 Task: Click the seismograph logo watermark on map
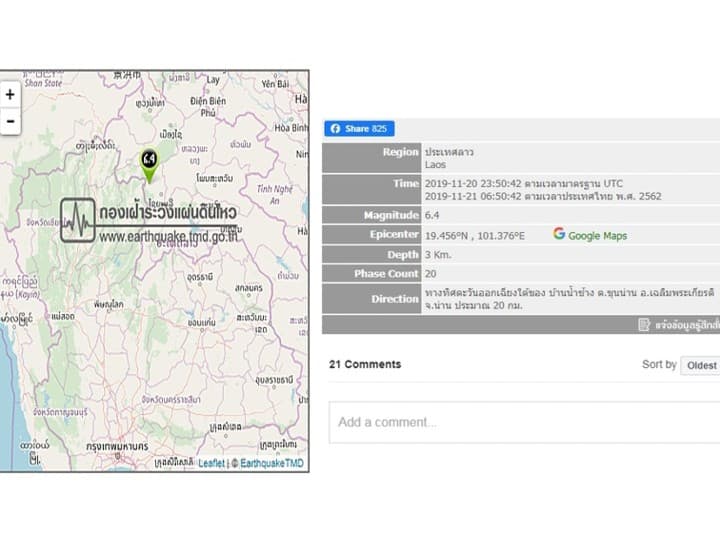point(77,219)
